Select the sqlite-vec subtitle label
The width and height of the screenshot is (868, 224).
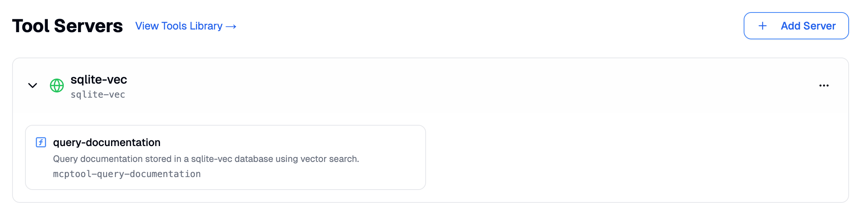pyautogui.click(x=98, y=95)
